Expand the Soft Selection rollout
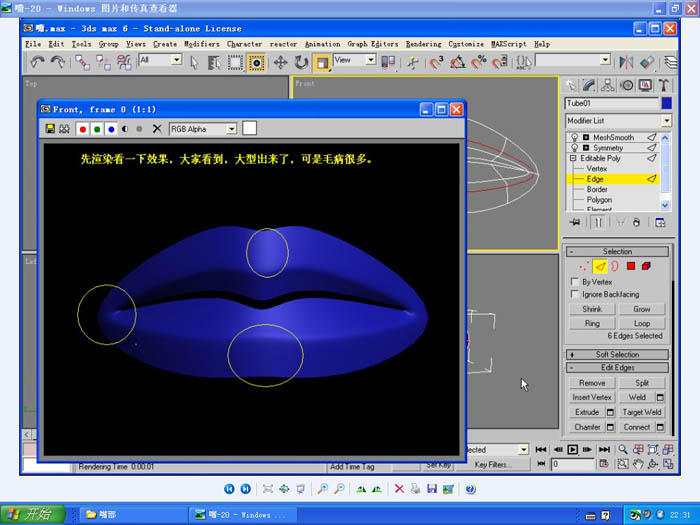 (x=617, y=354)
